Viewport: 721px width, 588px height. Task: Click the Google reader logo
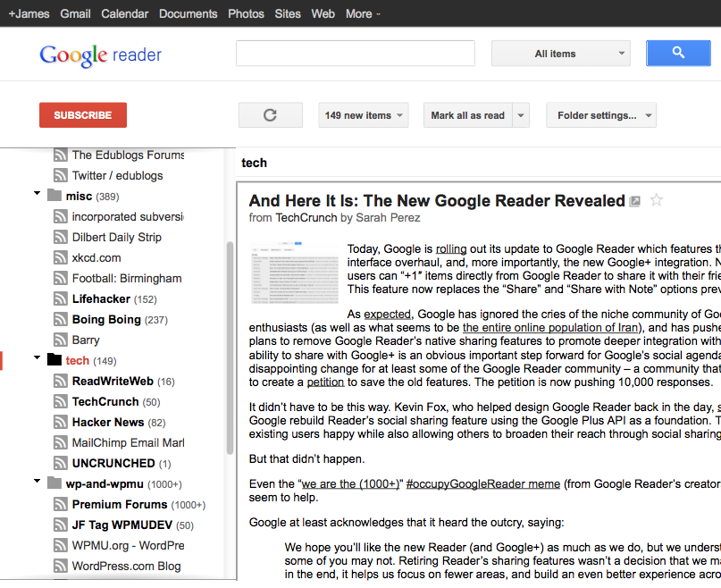tap(100, 55)
